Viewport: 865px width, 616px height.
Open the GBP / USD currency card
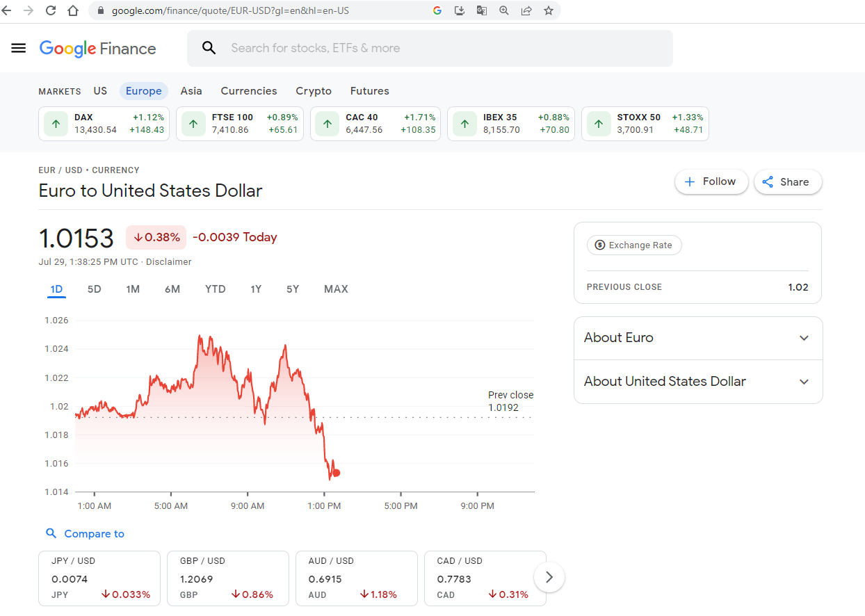pos(227,578)
